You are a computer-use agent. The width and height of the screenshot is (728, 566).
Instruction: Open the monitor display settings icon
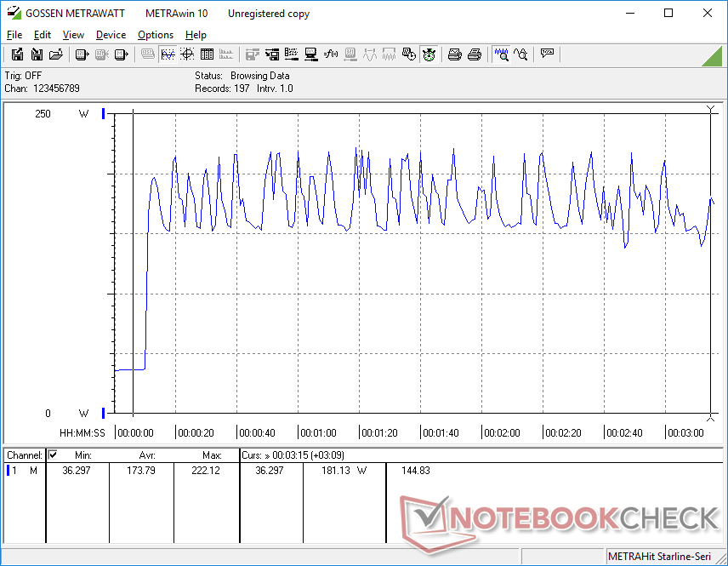[311, 54]
